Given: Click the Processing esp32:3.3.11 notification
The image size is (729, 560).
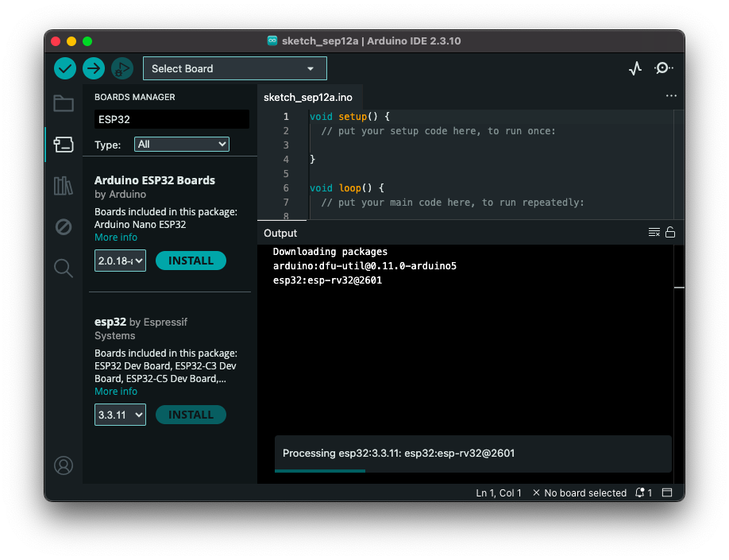Looking at the screenshot, I should [472, 453].
